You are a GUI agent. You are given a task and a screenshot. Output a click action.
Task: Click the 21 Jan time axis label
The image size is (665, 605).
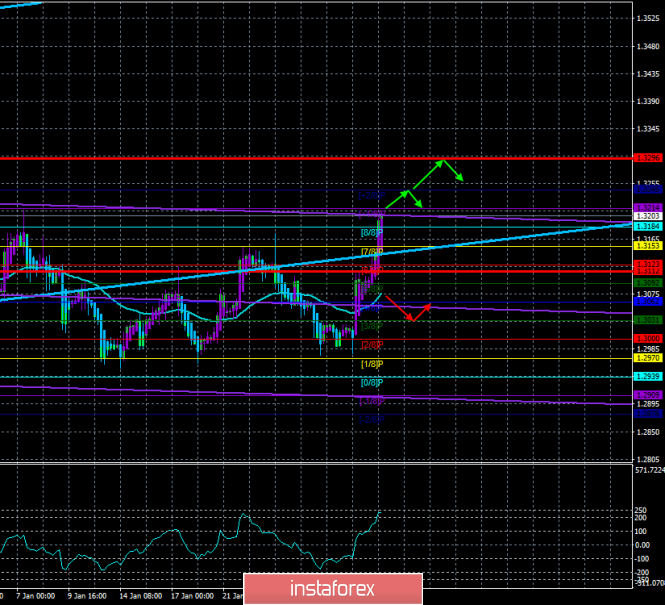point(233,596)
